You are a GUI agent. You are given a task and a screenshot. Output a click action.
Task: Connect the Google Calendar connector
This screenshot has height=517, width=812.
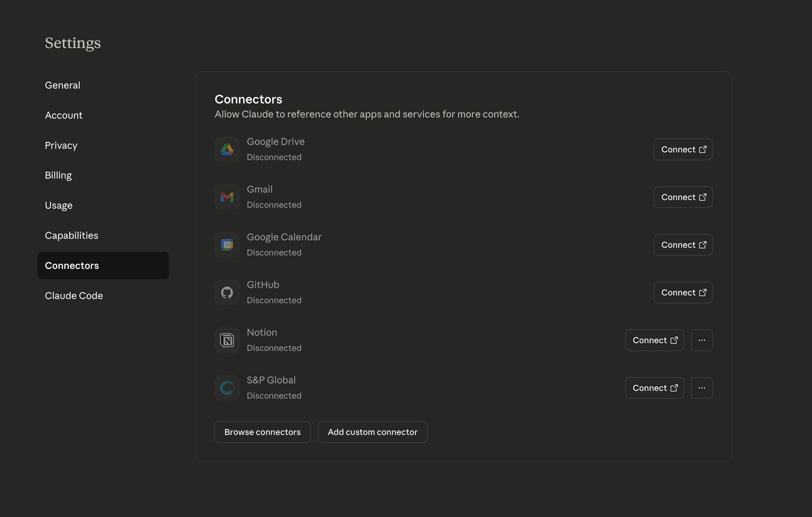(x=683, y=245)
